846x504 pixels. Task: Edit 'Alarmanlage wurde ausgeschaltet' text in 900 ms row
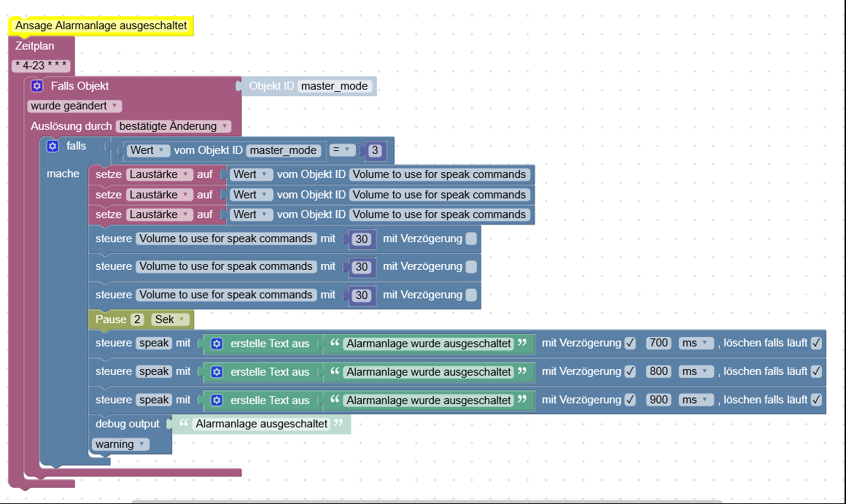[x=428, y=400]
